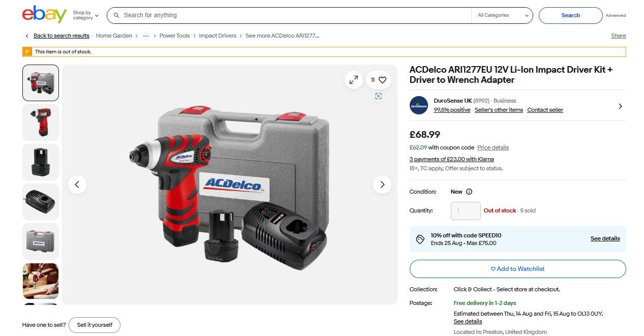Open the Shop by category dropdown

tap(85, 15)
